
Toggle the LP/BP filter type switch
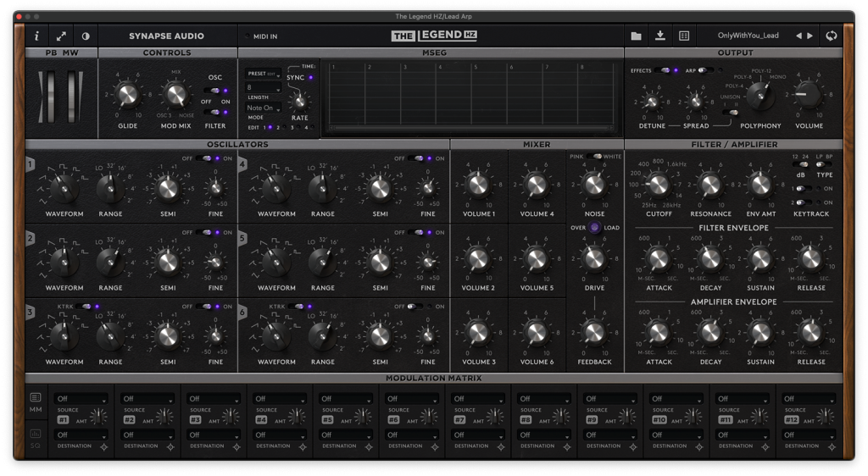pos(822,164)
